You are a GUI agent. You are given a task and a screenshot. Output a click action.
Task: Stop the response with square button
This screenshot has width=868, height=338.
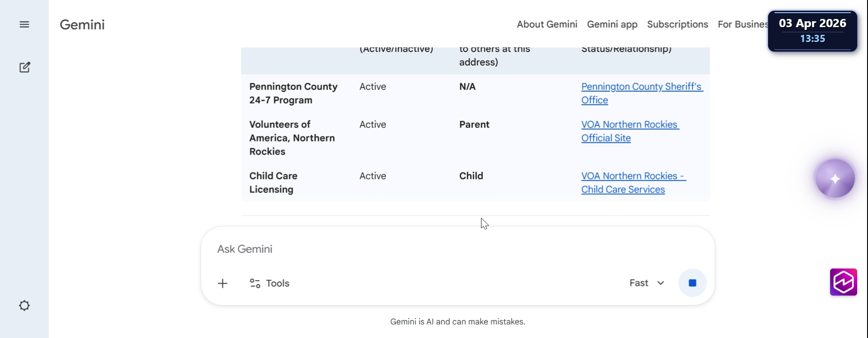coord(692,283)
